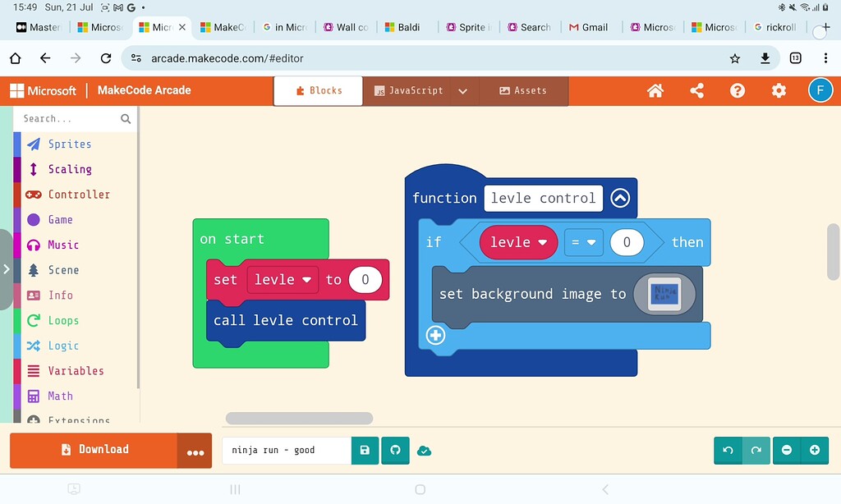Check cloud sync status icon
Image resolution: width=841 pixels, height=504 pixels.
point(424,451)
